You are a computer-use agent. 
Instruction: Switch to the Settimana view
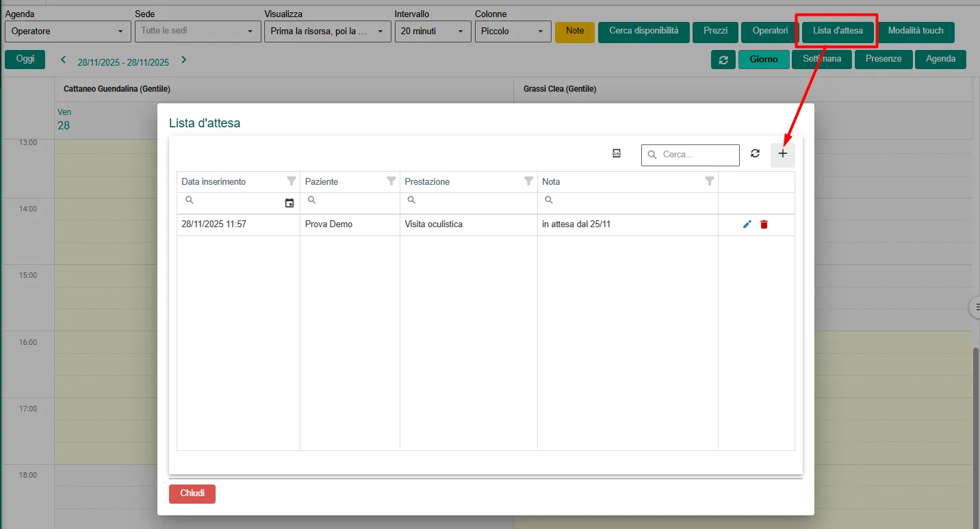click(x=822, y=60)
